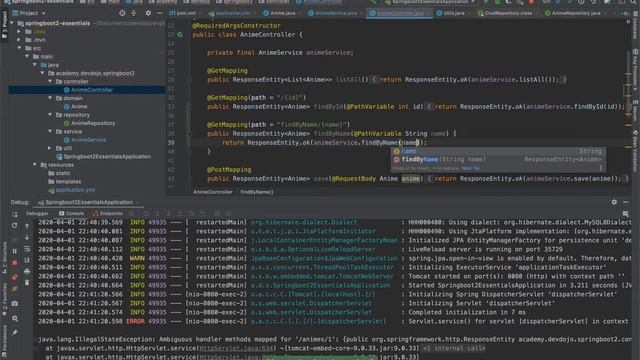Expand the .mvn folder
Screen dimensions: 640x360
(19, 40)
